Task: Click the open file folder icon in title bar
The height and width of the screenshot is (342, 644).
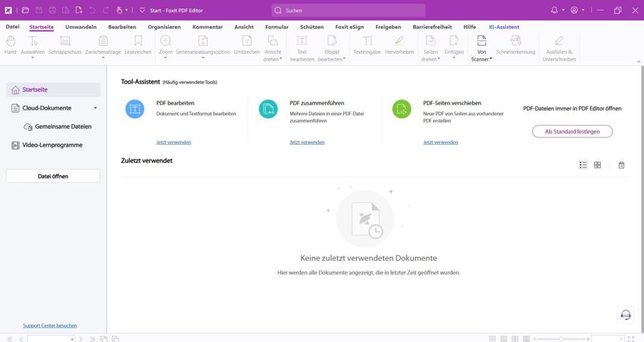Action: (26, 11)
